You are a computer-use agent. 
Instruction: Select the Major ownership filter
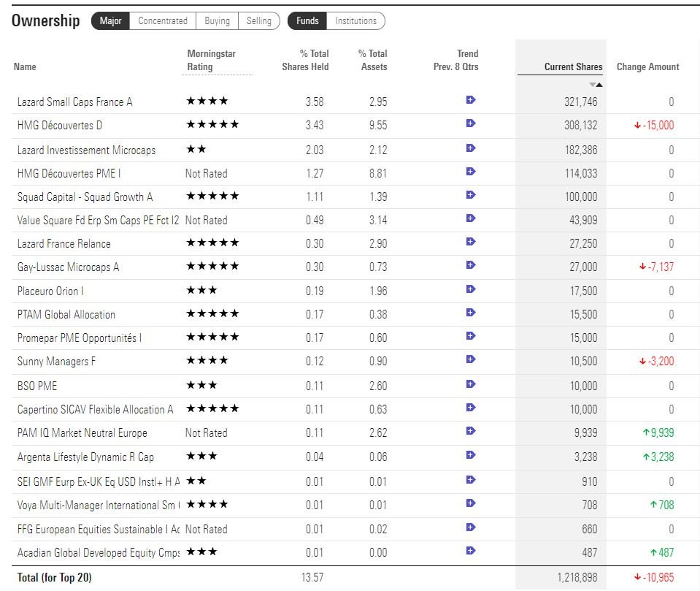coord(110,21)
